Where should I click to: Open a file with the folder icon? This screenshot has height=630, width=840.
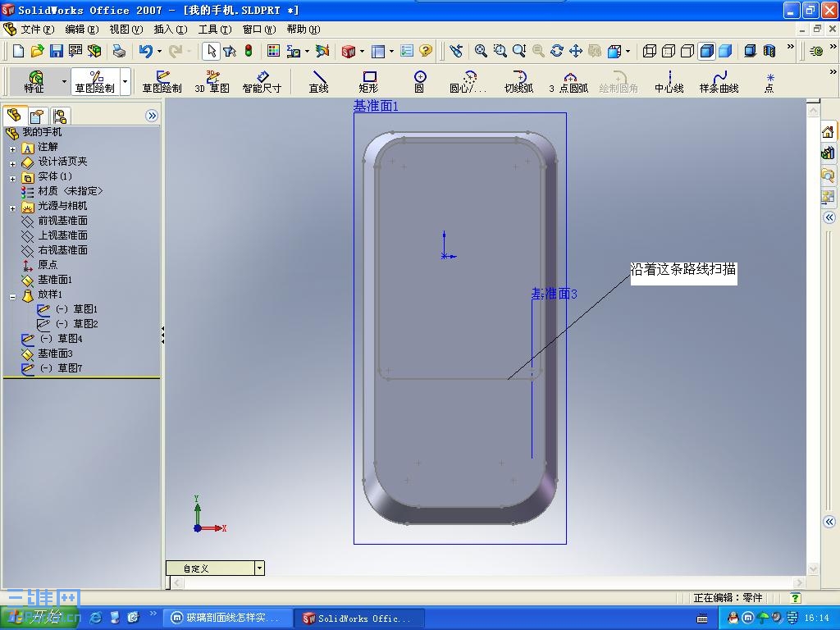click(x=37, y=51)
